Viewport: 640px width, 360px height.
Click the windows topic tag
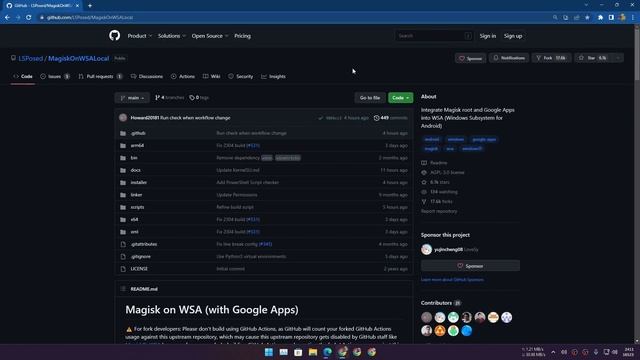pos(456,140)
